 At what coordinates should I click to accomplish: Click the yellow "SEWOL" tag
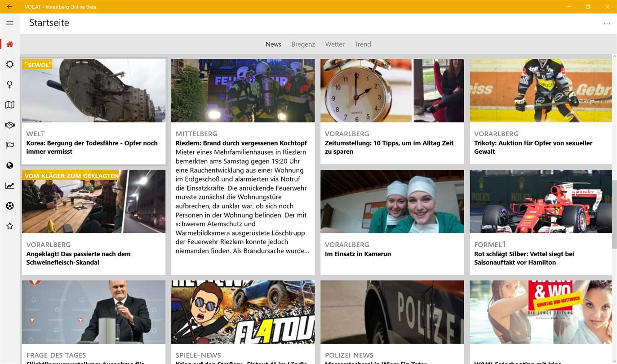click(x=37, y=65)
